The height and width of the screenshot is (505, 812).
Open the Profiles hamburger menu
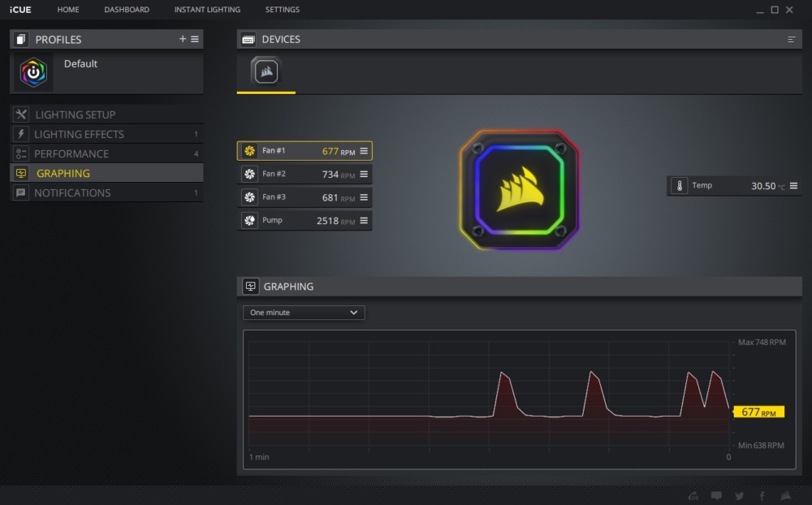195,39
